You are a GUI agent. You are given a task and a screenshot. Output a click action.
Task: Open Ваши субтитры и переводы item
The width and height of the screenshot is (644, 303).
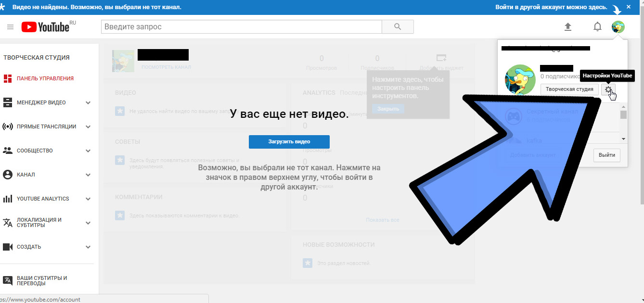(x=42, y=280)
